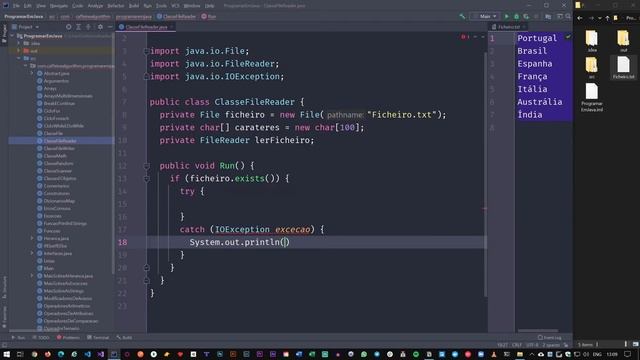This screenshot has height=360, width=640.
Task: Select ClasseMath in project tree
Action: 55,156
